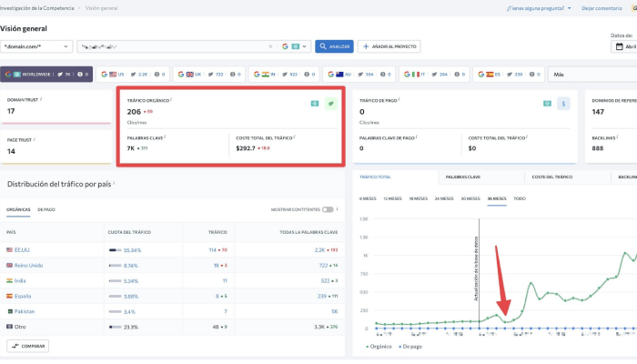
Task: Expand ¿Tienes alguna pregunta? menu
Action: pyautogui.click(x=539, y=8)
